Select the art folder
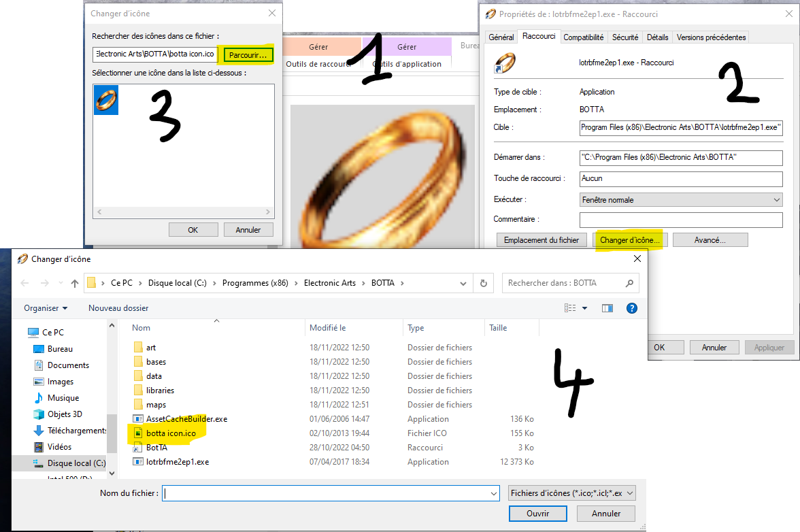800x532 pixels. coord(150,348)
